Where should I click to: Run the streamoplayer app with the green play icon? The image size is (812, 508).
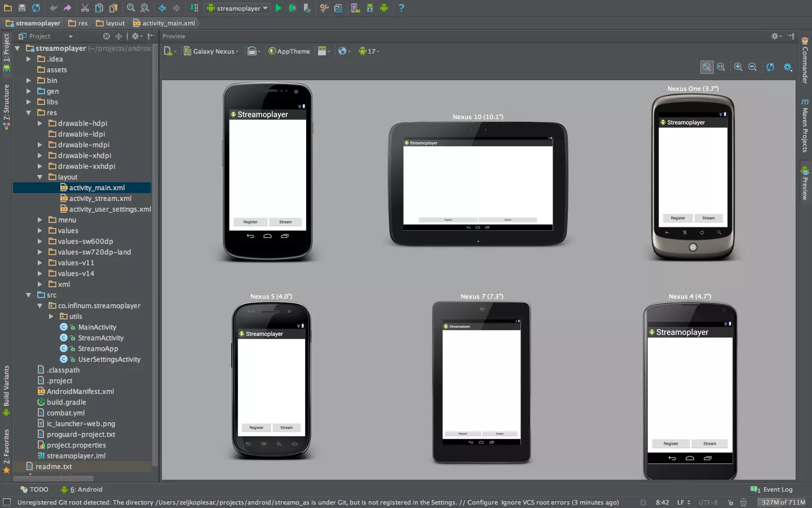[279, 8]
